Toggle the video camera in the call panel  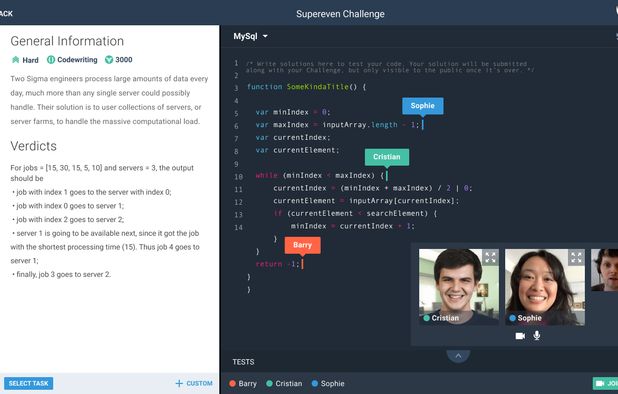[520, 336]
